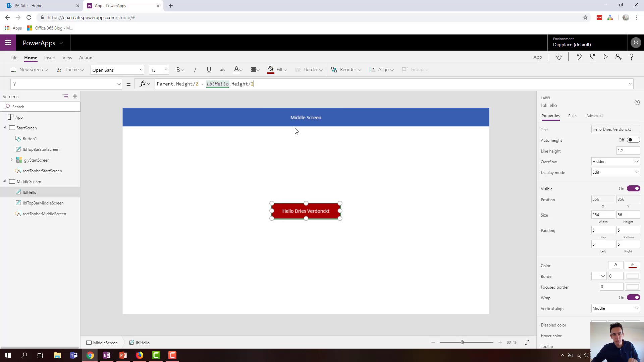Click the Screens search field
The width and height of the screenshot is (644, 362).
(x=40, y=107)
